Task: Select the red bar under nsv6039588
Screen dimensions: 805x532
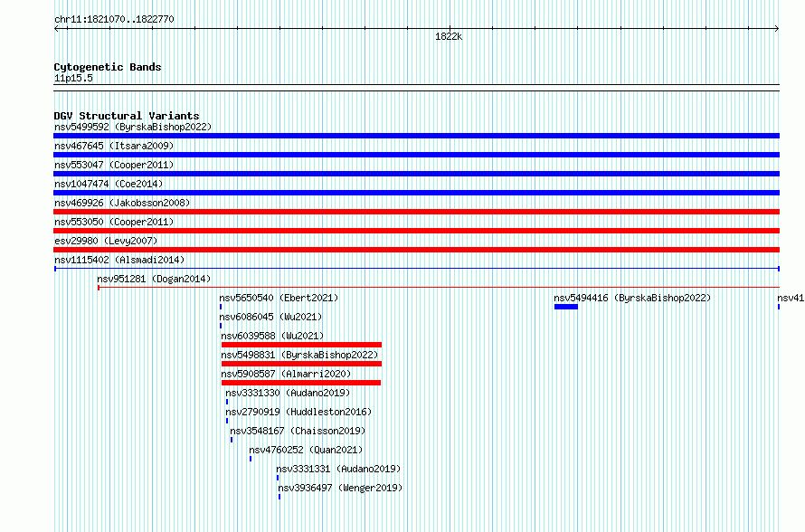Action: pyautogui.click(x=301, y=345)
